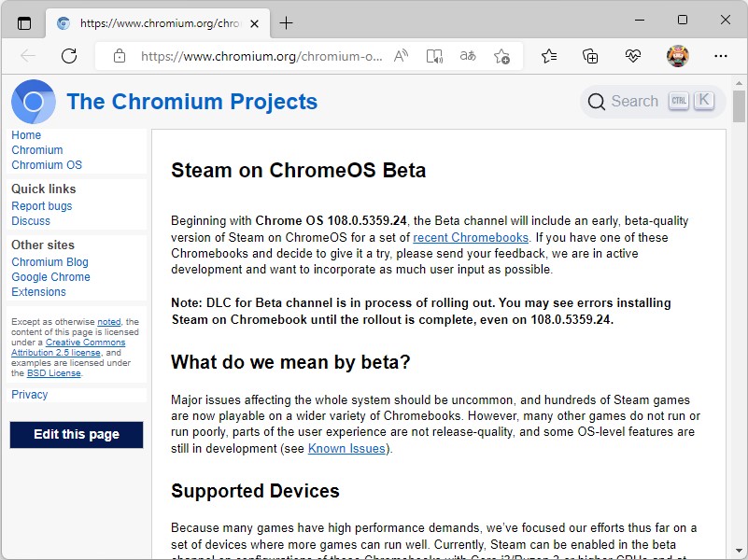This screenshot has width=748, height=560.
Task: Add this page to favorites
Action: click(503, 56)
